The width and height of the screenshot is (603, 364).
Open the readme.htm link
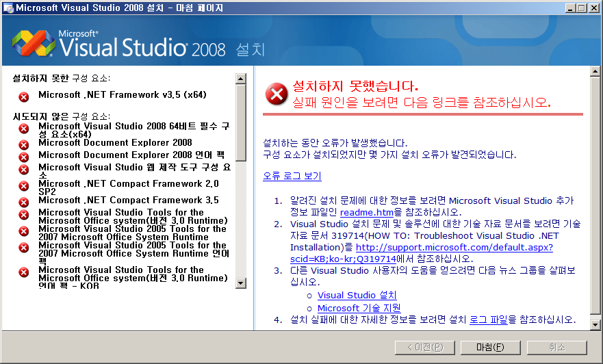[367, 212]
